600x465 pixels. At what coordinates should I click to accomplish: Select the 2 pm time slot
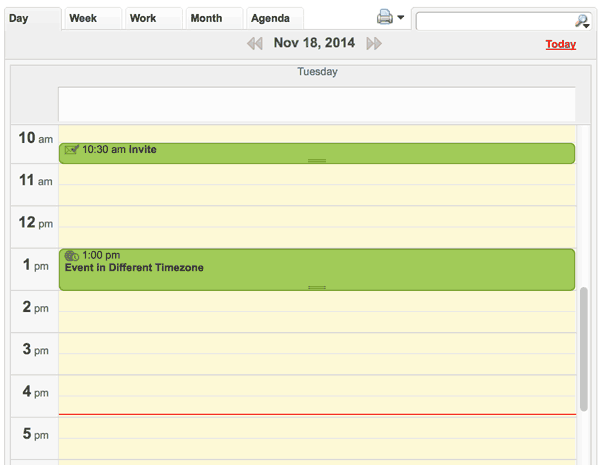[317, 312]
